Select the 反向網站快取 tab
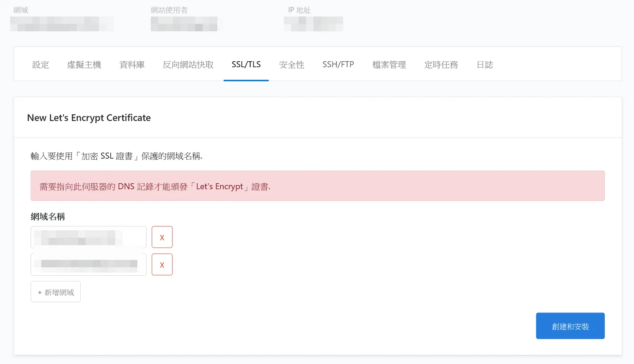634x364 pixels. (x=188, y=65)
